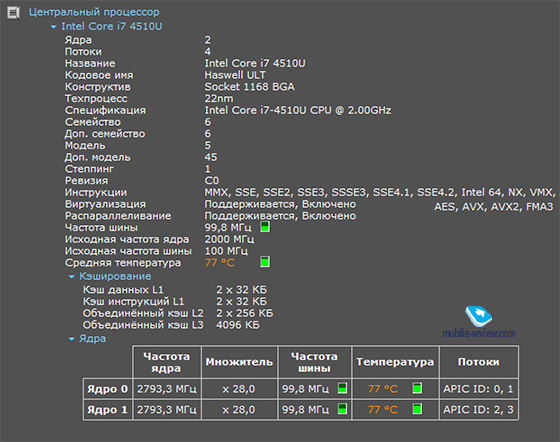The image size is (560, 442).
Task: Click the Ревизия value C0
Action: pyautogui.click(x=211, y=181)
